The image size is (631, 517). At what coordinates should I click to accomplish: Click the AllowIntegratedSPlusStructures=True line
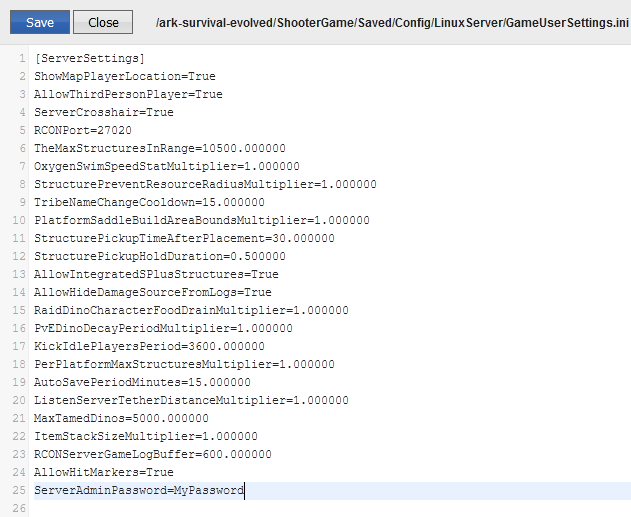156,274
